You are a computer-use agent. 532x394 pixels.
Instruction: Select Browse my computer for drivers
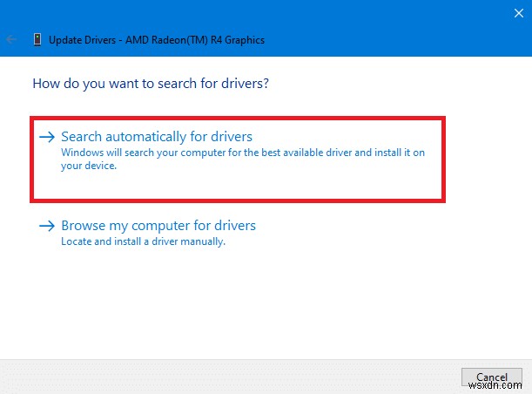[x=158, y=226]
